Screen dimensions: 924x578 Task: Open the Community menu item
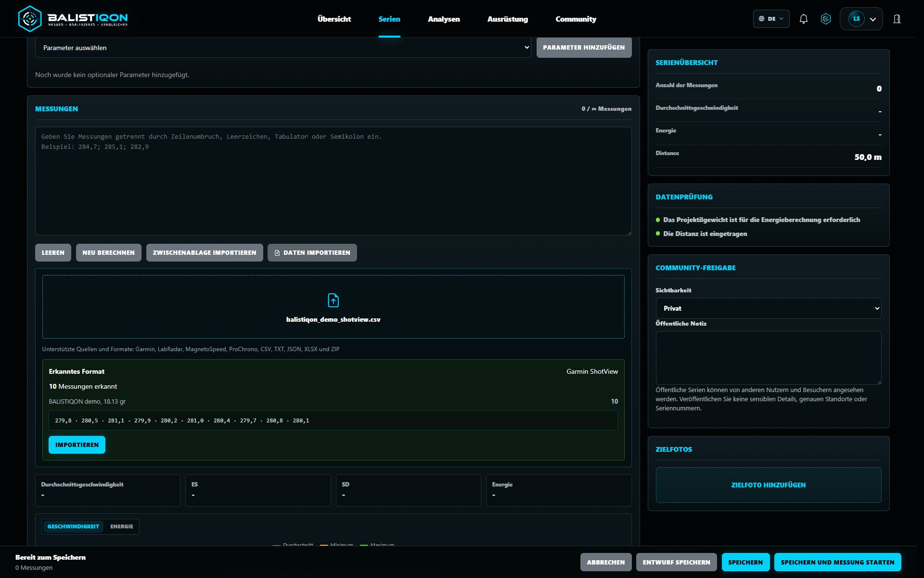pos(576,19)
